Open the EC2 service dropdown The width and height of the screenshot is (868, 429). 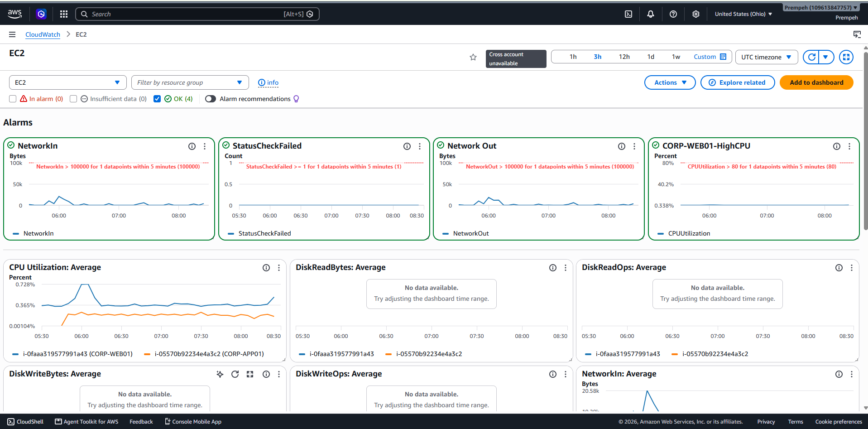pos(67,82)
